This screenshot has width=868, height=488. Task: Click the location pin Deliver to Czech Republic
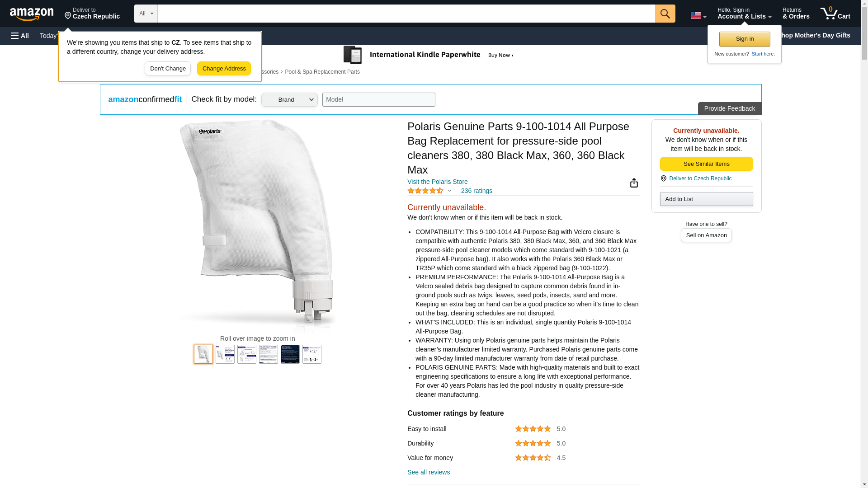click(92, 14)
